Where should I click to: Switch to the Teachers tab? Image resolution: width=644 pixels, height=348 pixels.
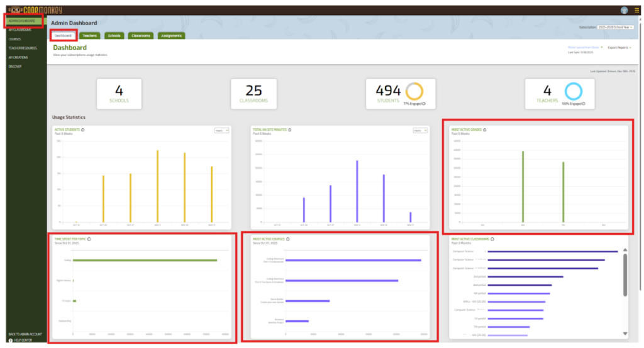tap(89, 36)
